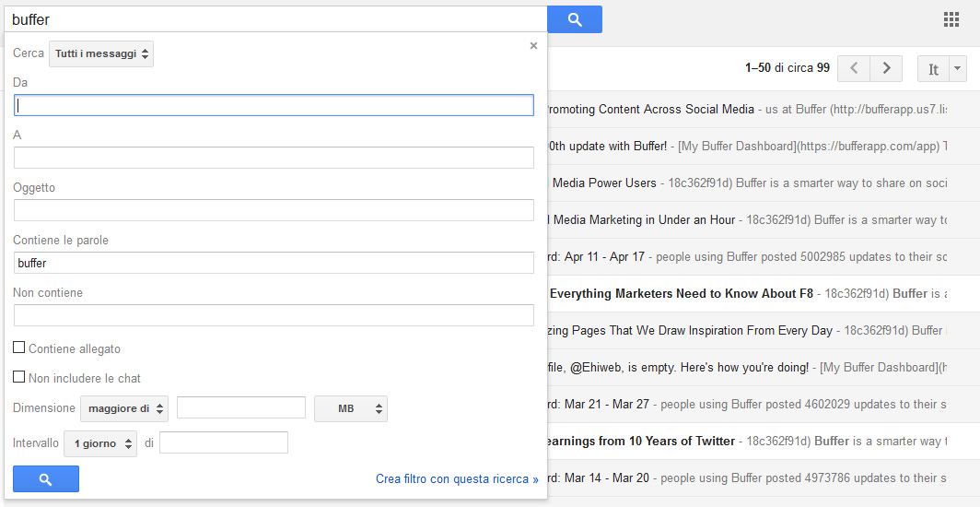Open the MB unit dropdown
The height and width of the screenshot is (507, 980).
click(351, 409)
